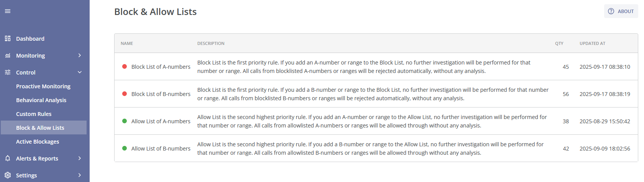Collapse the Control menu chevron
The height and width of the screenshot is (182, 644).
point(80,72)
